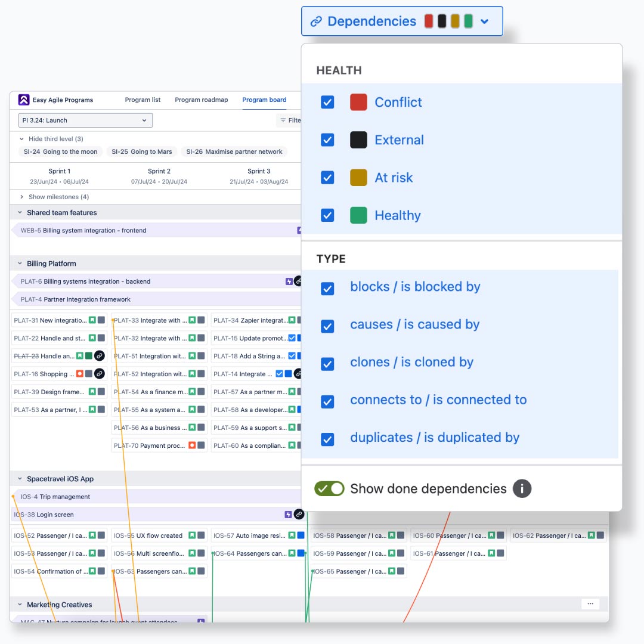Click the red issue-type icon on PLAT-16
This screenshot has height=644, width=644.
[x=80, y=374]
